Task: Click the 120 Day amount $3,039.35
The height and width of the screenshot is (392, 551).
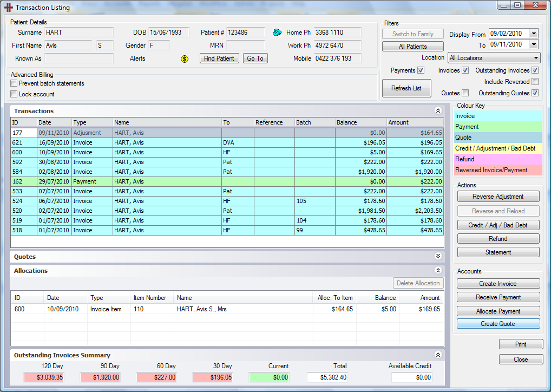Action: [44, 377]
